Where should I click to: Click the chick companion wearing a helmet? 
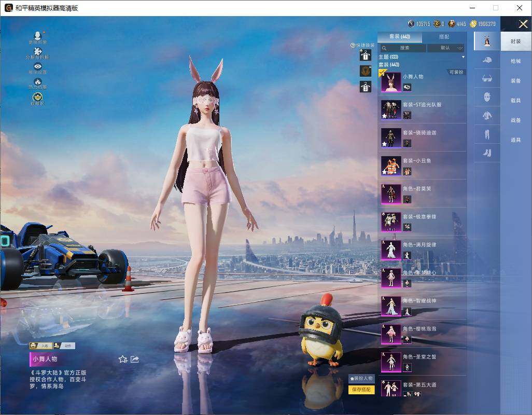[321, 331]
